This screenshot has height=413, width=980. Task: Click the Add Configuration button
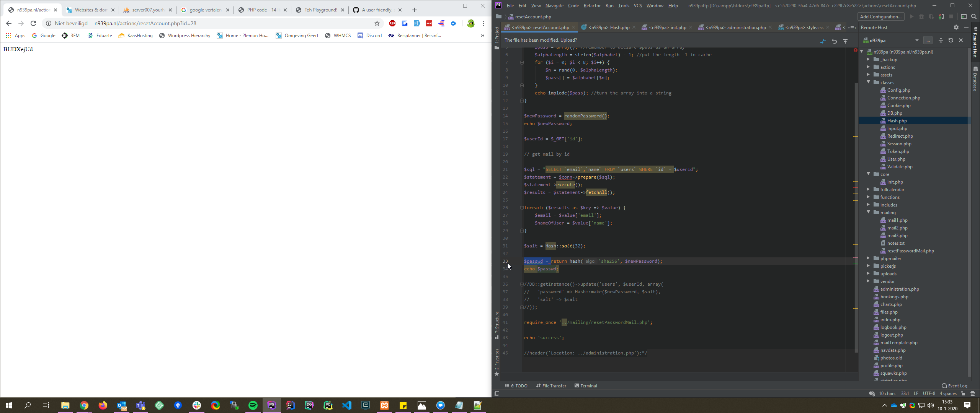point(880,16)
